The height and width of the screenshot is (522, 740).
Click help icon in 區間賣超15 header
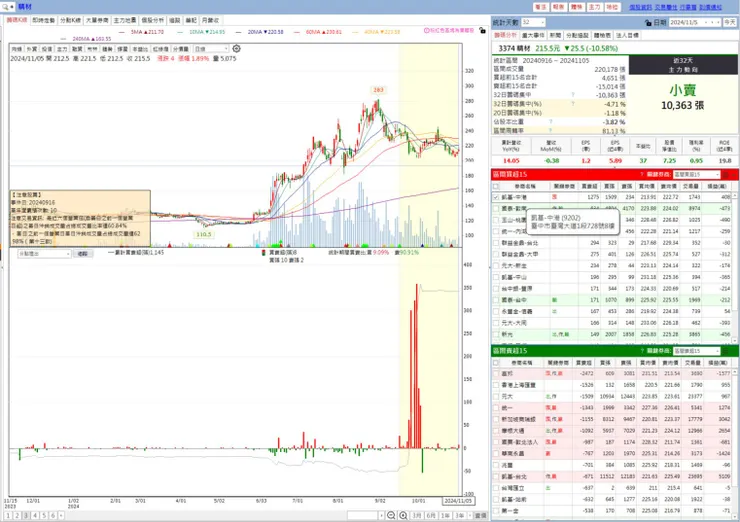(x=642, y=351)
